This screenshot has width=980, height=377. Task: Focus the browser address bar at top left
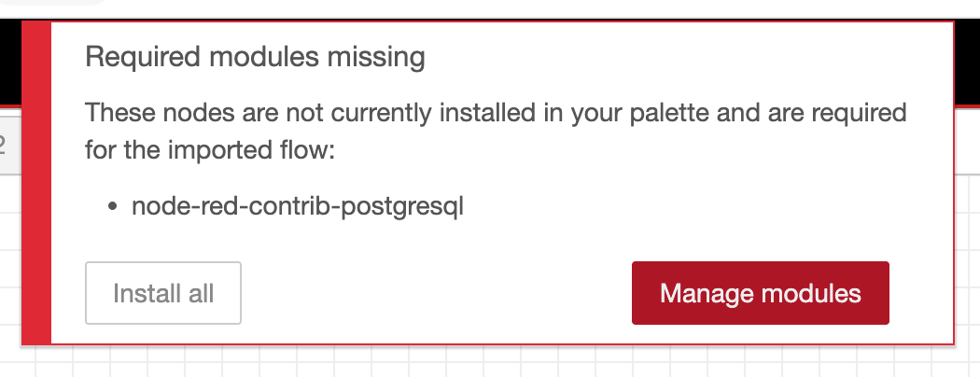pos(53,3)
